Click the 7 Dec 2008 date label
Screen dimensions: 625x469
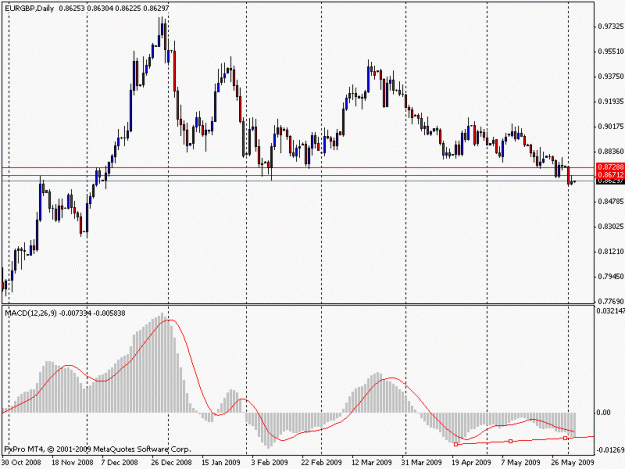(119, 462)
